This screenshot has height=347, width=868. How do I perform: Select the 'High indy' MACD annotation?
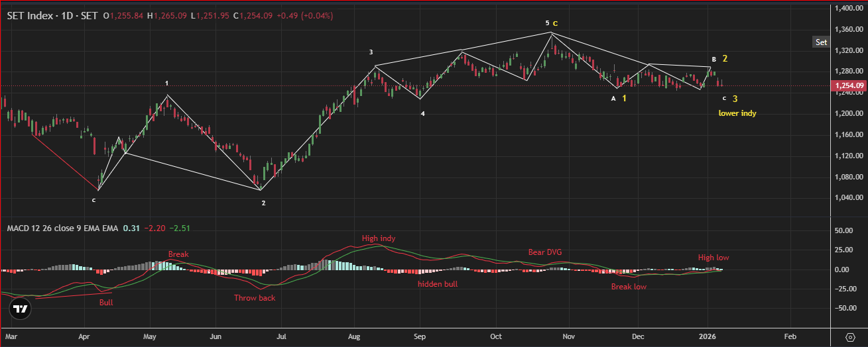[379, 238]
